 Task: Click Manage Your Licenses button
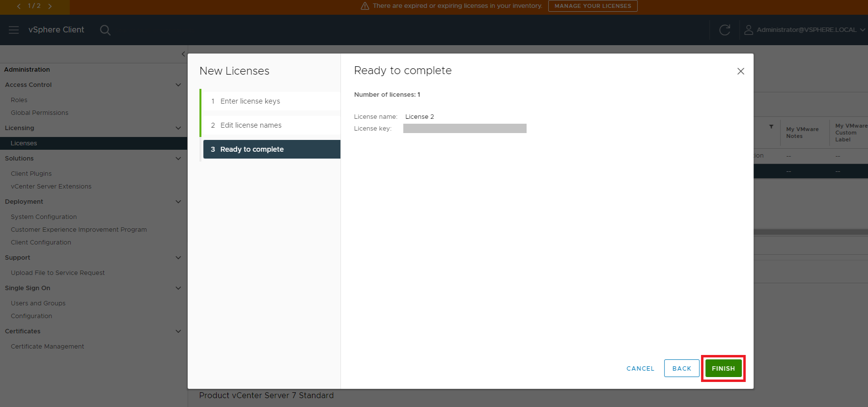pos(592,6)
